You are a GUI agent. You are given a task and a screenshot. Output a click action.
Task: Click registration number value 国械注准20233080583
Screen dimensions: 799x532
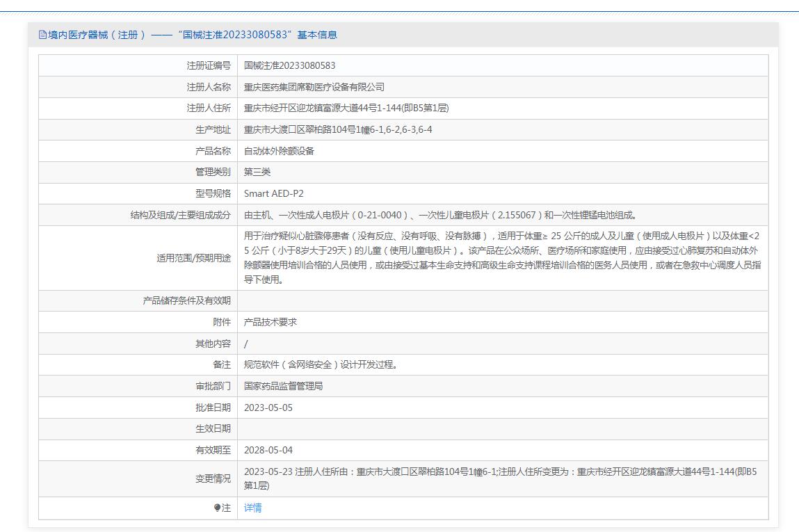289,65
